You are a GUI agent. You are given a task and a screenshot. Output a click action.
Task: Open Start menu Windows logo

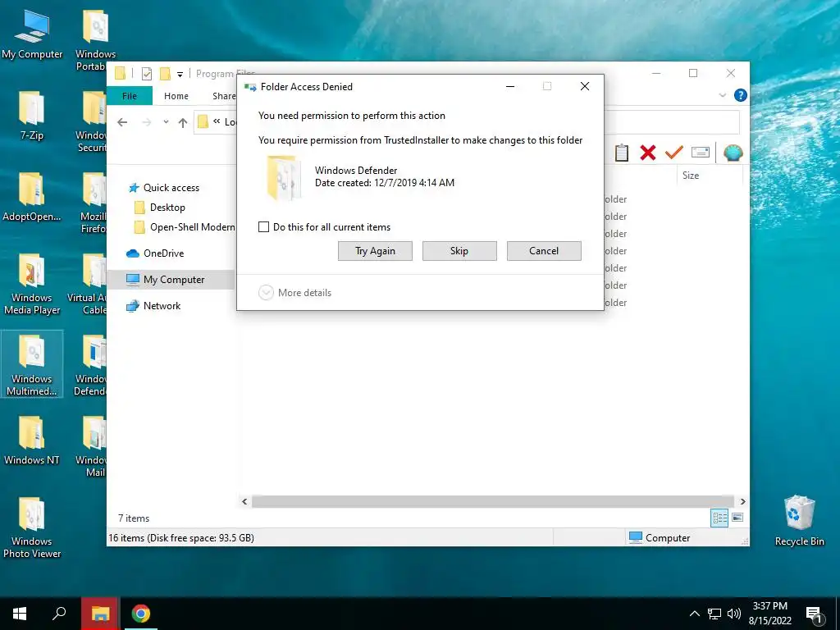(20, 614)
